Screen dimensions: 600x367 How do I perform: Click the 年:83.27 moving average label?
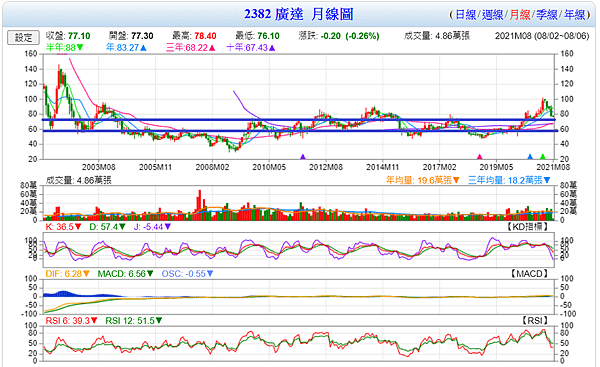(x=126, y=47)
